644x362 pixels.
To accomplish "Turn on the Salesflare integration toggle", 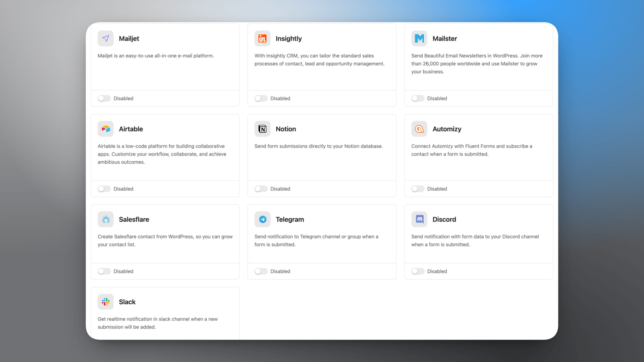I will coord(104,271).
